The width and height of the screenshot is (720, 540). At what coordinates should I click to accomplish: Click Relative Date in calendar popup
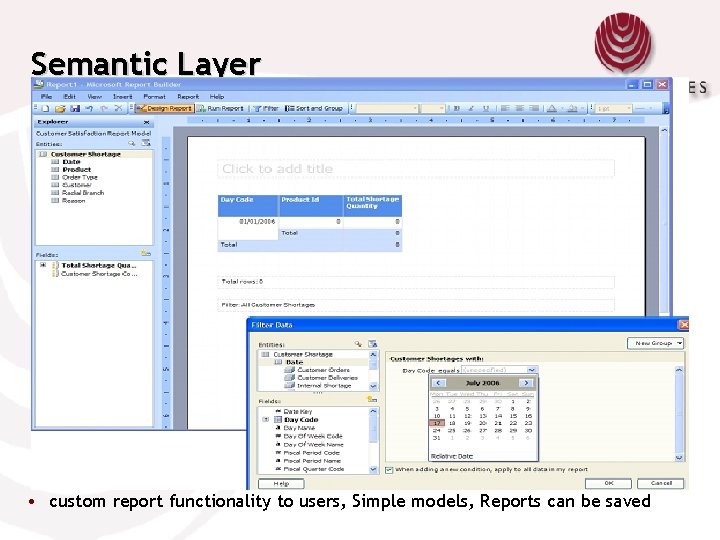[x=452, y=456]
